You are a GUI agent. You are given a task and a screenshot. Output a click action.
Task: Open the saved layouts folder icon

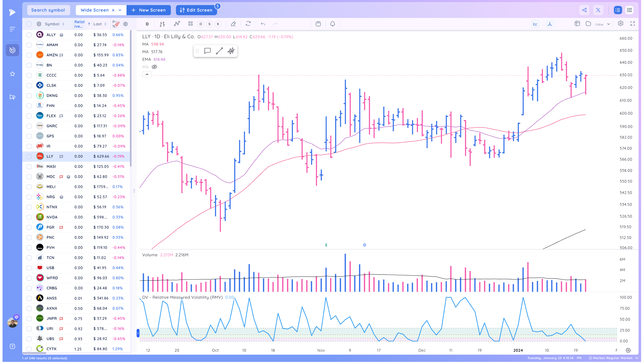pyautogui.click(x=588, y=24)
